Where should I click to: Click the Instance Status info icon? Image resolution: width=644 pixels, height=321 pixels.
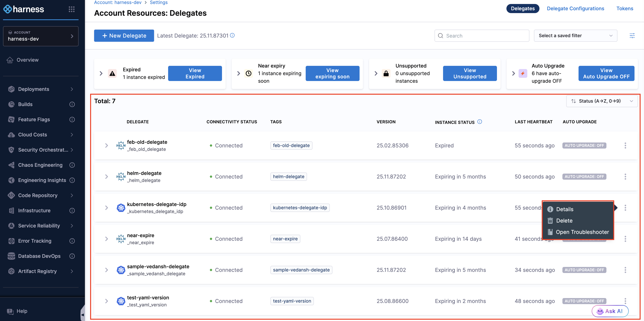tap(479, 122)
